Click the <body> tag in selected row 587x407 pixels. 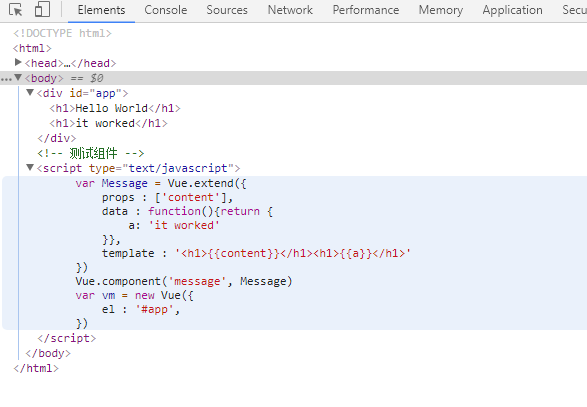(44, 78)
